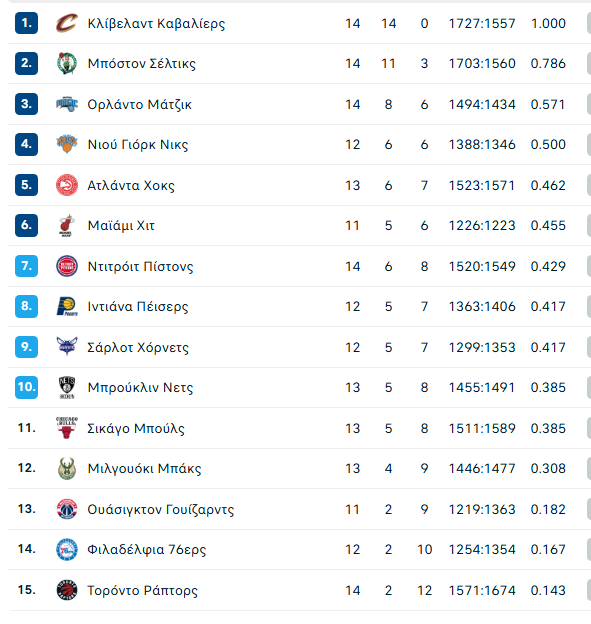Image resolution: width=591 pixels, height=624 pixels.
Task: Click Philadelphia 76ers logo icon
Action: pyautogui.click(x=66, y=550)
